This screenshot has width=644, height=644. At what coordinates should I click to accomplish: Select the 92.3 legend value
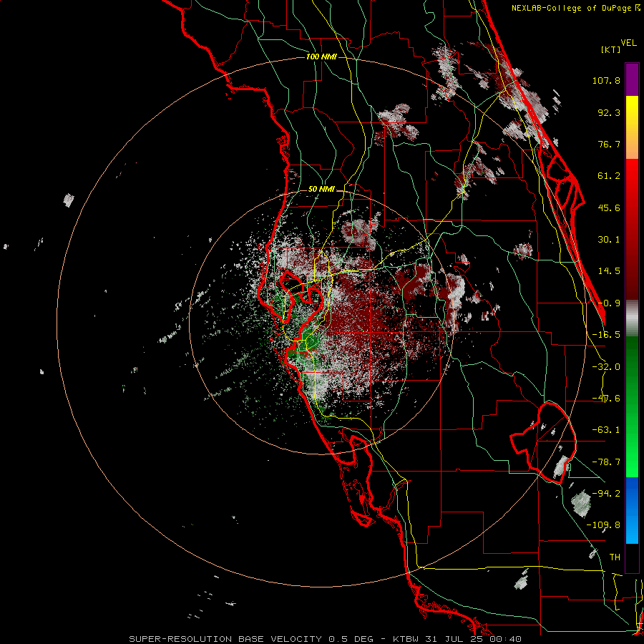[x=609, y=112]
